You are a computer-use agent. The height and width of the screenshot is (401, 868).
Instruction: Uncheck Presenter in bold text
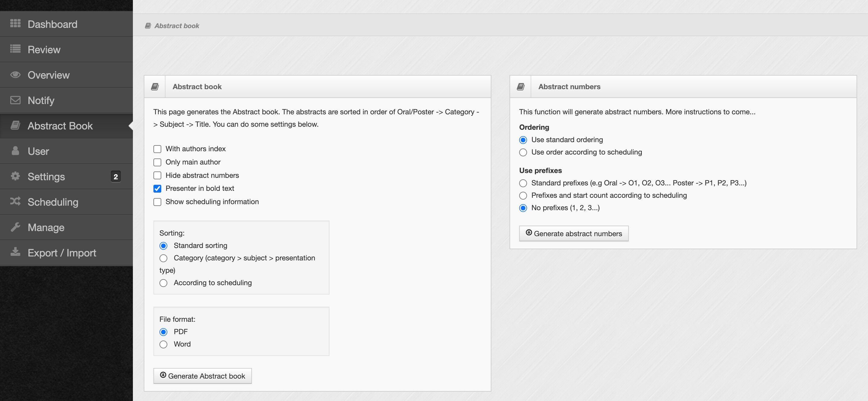tap(157, 188)
